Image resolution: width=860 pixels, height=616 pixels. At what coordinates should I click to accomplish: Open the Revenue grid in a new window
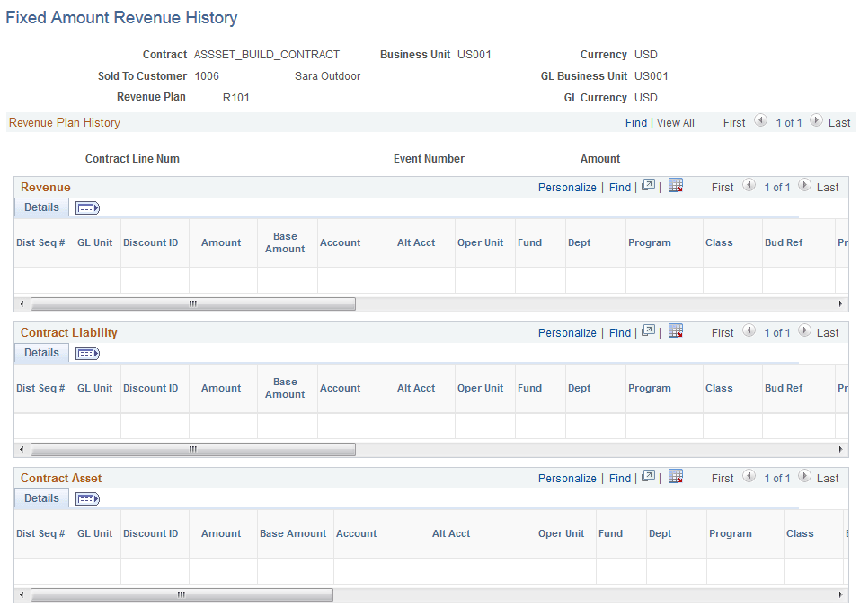coord(649,187)
